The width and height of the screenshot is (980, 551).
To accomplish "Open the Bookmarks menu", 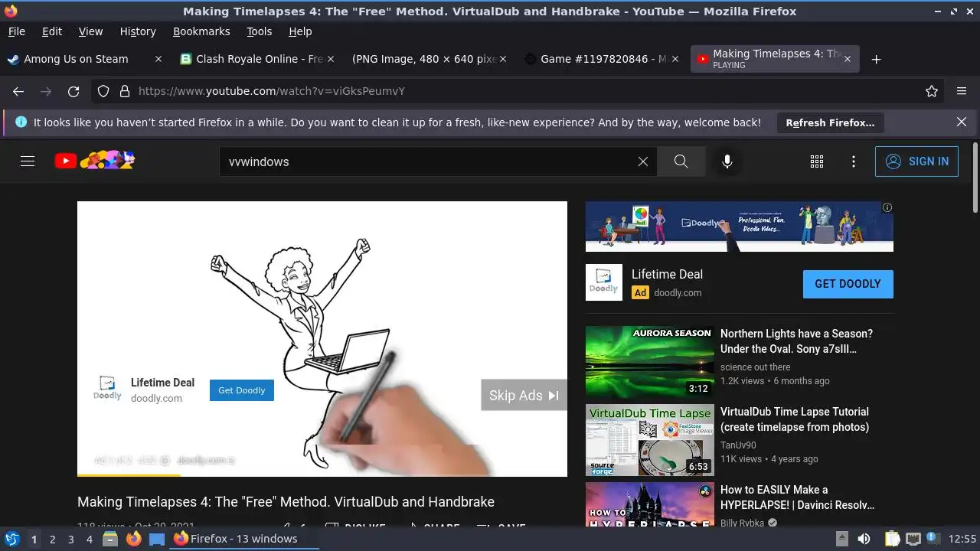I will coord(201,31).
